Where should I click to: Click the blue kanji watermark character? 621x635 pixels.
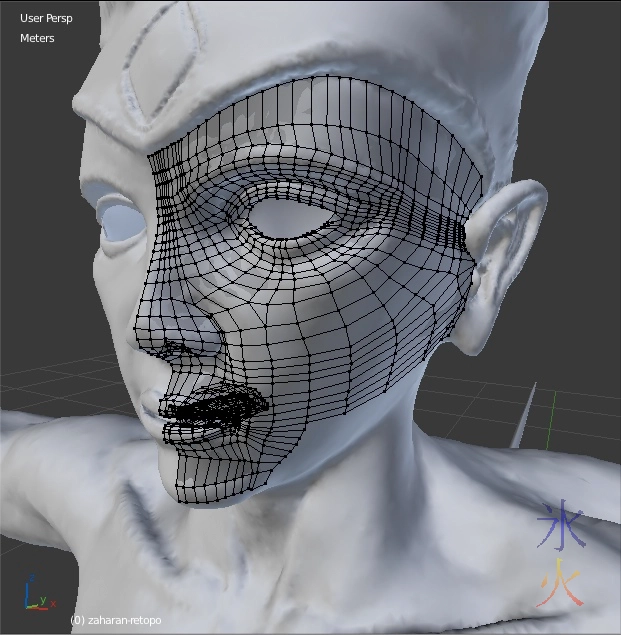coord(560,525)
